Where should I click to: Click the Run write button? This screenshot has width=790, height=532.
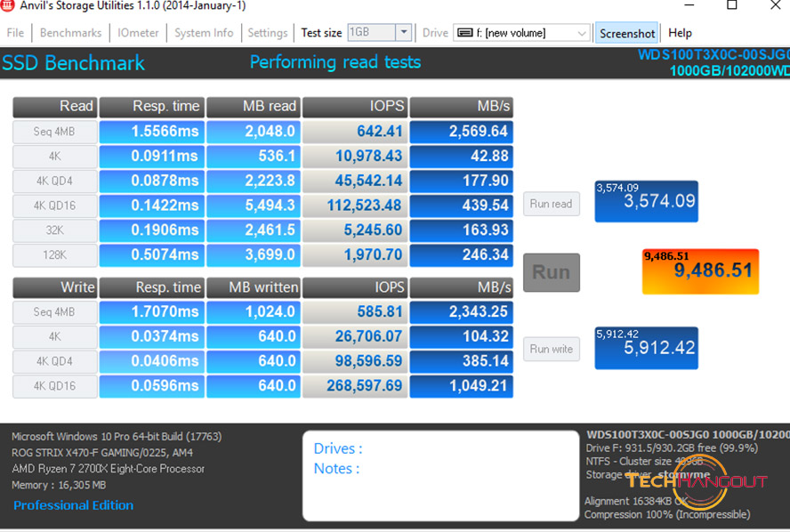click(x=552, y=349)
